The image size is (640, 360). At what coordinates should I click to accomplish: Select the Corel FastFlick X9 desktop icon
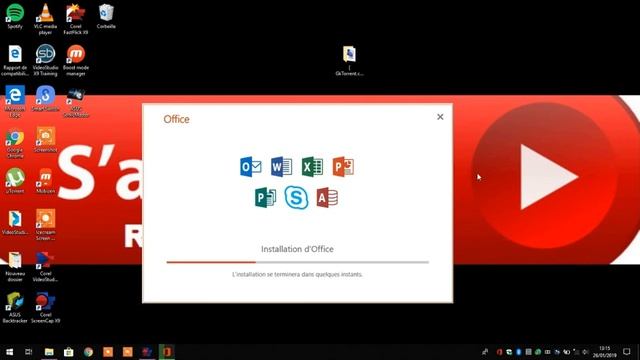76,19
